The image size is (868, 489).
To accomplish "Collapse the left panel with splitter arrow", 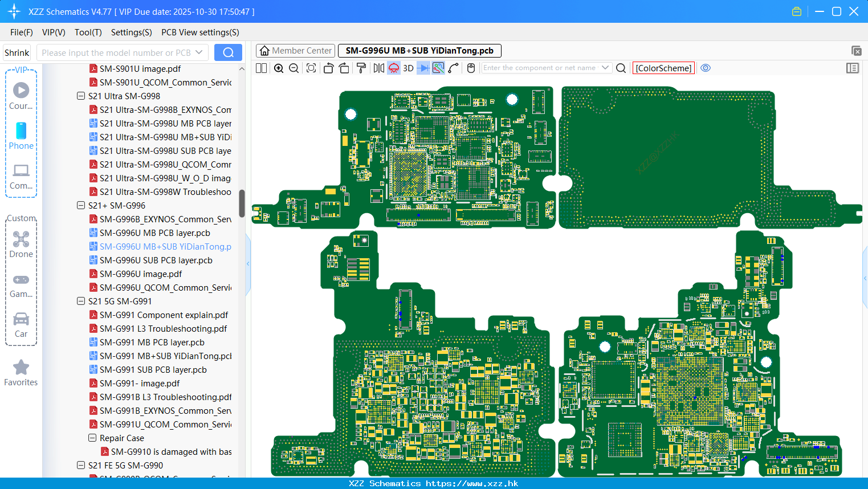I will [248, 264].
